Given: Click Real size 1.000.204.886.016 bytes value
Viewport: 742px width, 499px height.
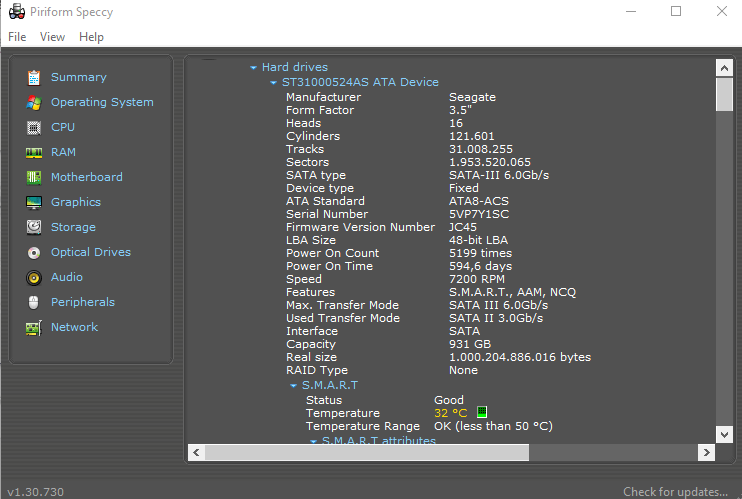Looking at the screenshot, I should pyautogui.click(x=520, y=357).
